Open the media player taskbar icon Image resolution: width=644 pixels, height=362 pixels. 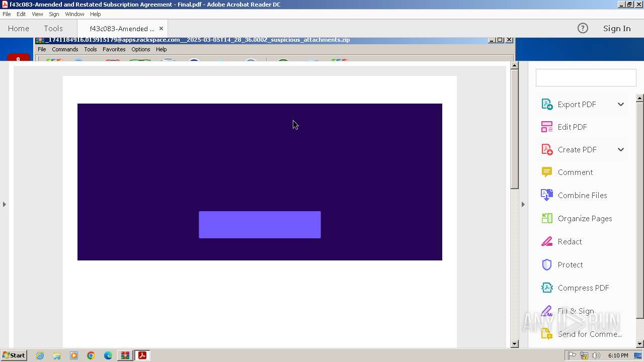pyautogui.click(x=74, y=355)
